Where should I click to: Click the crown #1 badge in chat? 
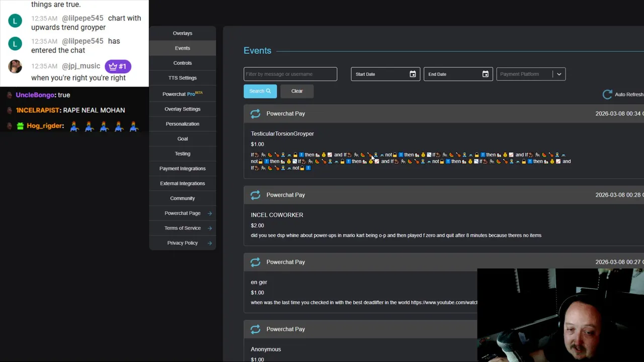point(118,66)
